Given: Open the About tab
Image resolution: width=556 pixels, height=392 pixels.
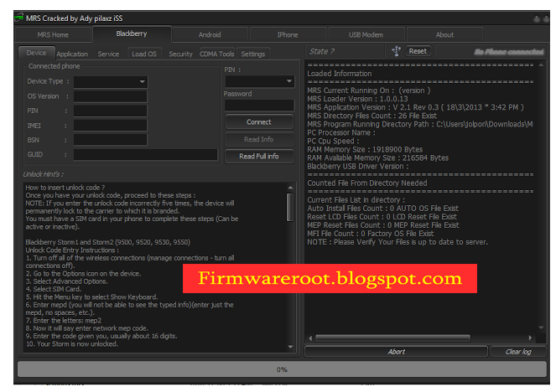Looking at the screenshot, I should (444, 34).
